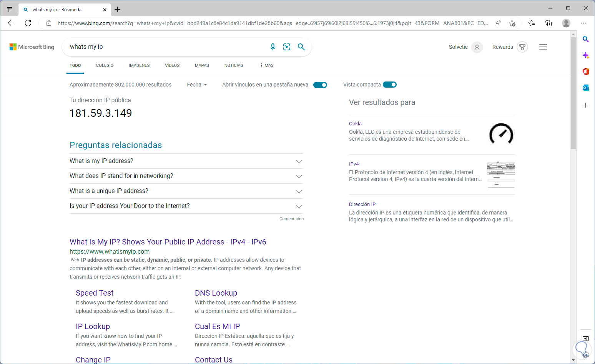
Task: Open the Change IP sublink
Action: [93, 360]
